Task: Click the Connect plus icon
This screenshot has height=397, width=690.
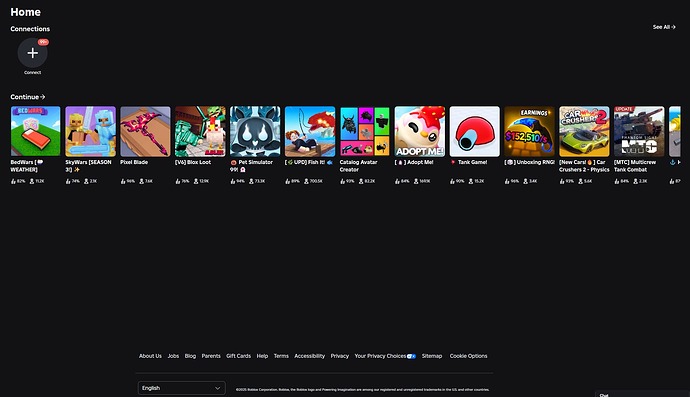Action: (33, 53)
